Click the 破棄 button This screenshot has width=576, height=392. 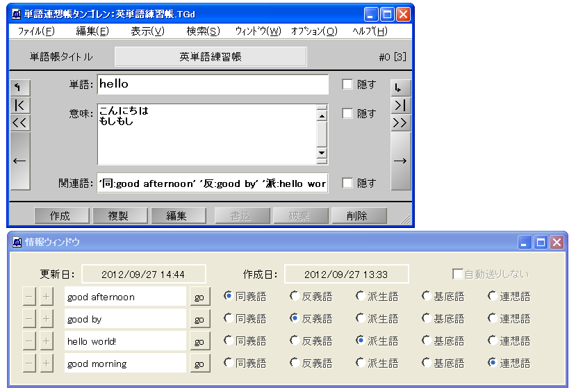point(301,215)
